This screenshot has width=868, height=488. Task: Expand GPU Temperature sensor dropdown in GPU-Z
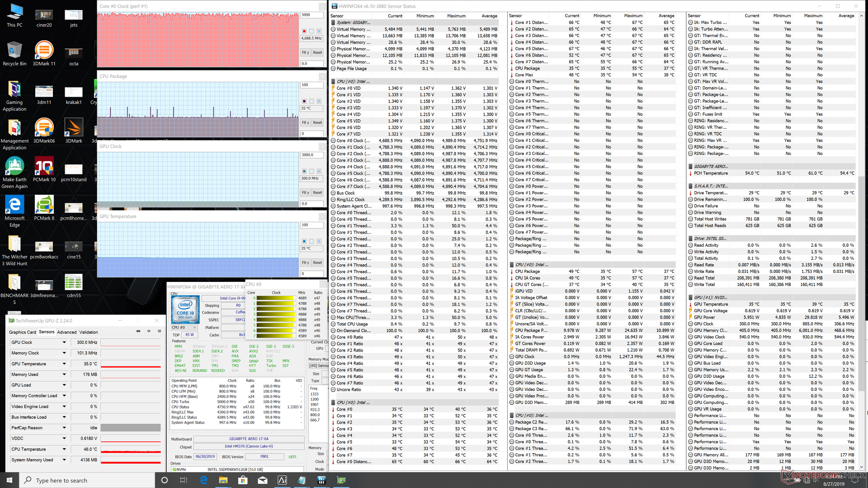(x=64, y=364)
